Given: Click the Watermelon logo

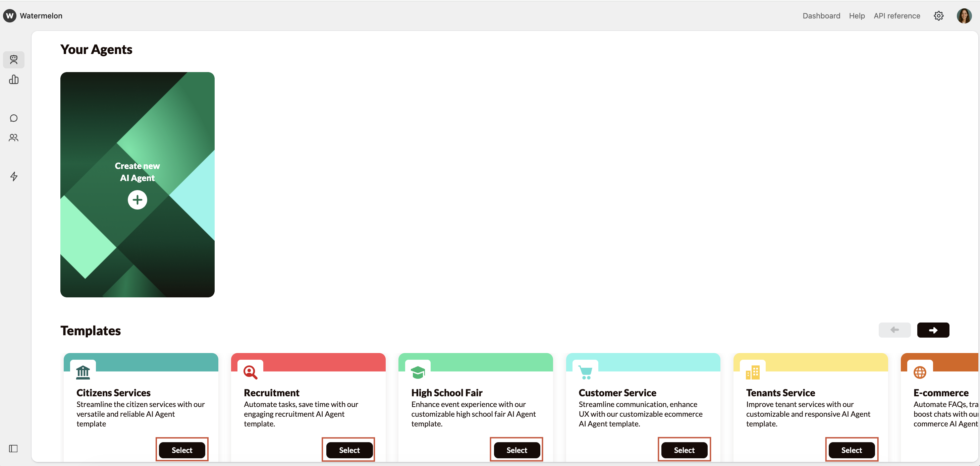Looking at the screenshot, I should (10, 16).
